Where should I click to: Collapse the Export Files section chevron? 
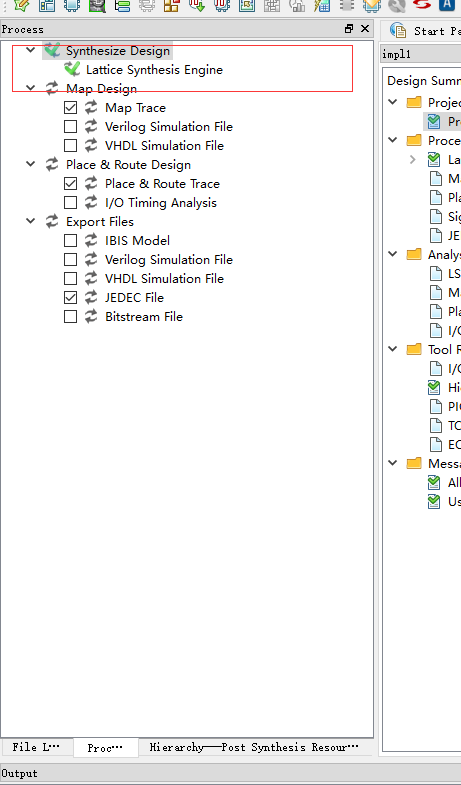[x=31, y=221]
